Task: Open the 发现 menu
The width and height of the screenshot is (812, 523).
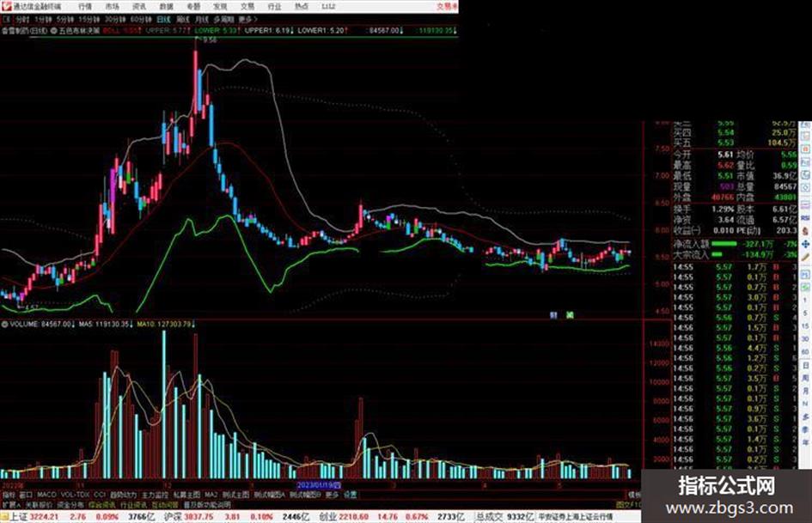Action: click(220, 7)
